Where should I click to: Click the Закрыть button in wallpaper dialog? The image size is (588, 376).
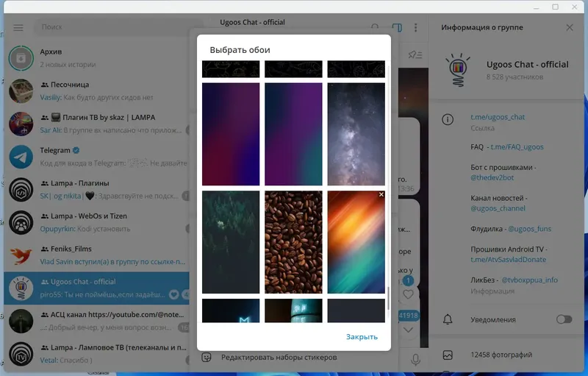click(362, 337)
